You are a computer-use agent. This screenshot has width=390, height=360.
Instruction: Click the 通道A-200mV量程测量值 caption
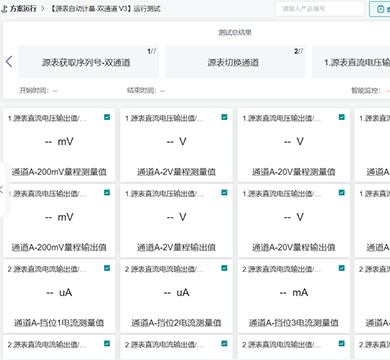click(x=59, y=172)
